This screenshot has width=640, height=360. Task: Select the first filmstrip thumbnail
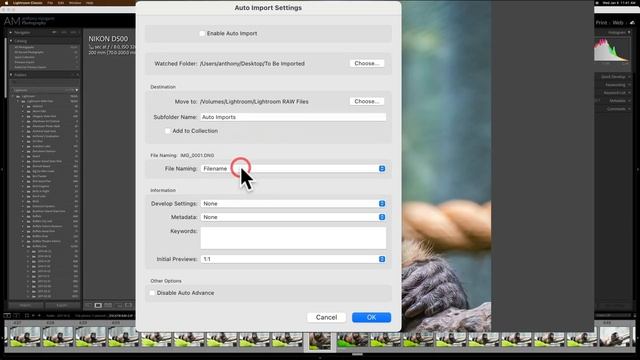[x=25, y=337]
